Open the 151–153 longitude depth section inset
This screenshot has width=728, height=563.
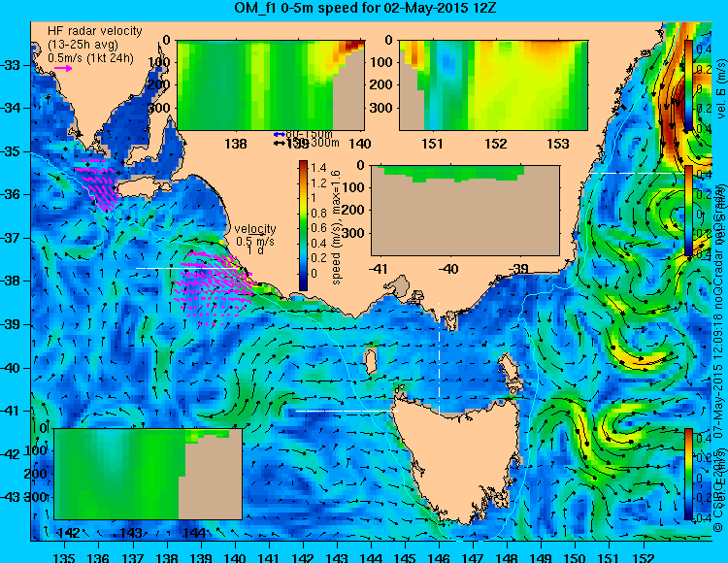tap(493, 85)
